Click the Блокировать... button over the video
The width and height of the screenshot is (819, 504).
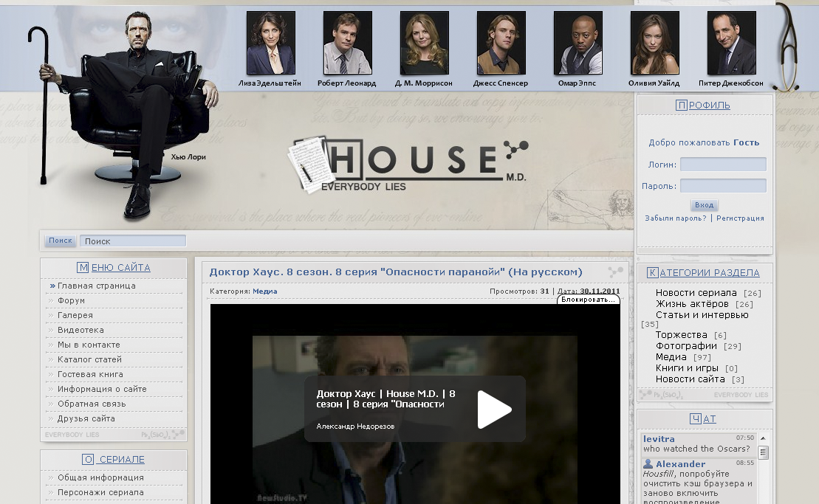point(588,300)
